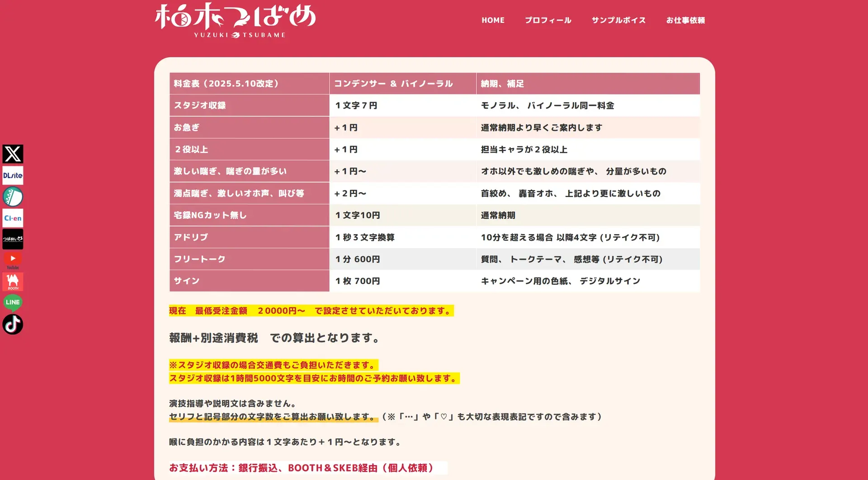Select the アドリブ row label
Viewport: 868px width, 480px height.
[x=250, y=237]
